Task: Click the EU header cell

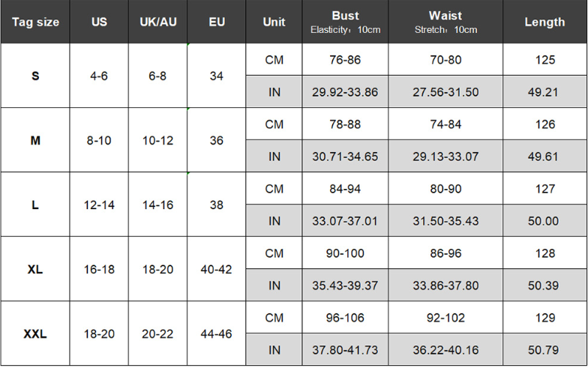Action: click(x=216, y=22)
